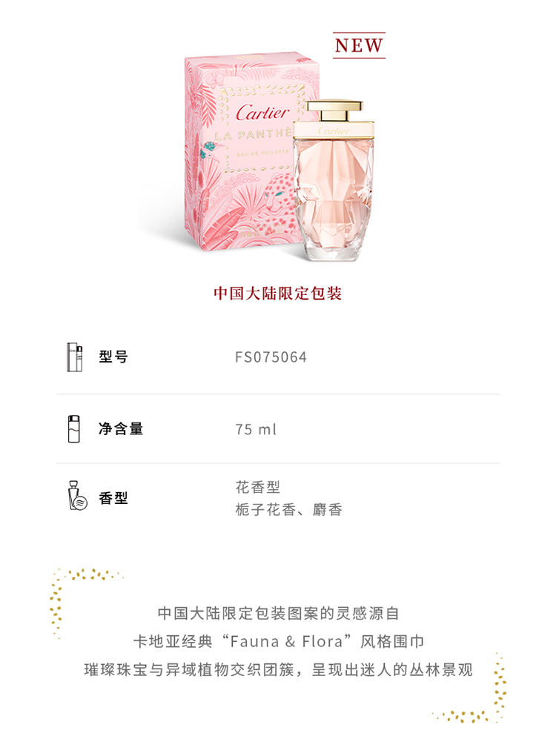The height and width of the screenshot is (756, 556).
Task: Click the gold perfume bottle cap
Action: point(334,111)
